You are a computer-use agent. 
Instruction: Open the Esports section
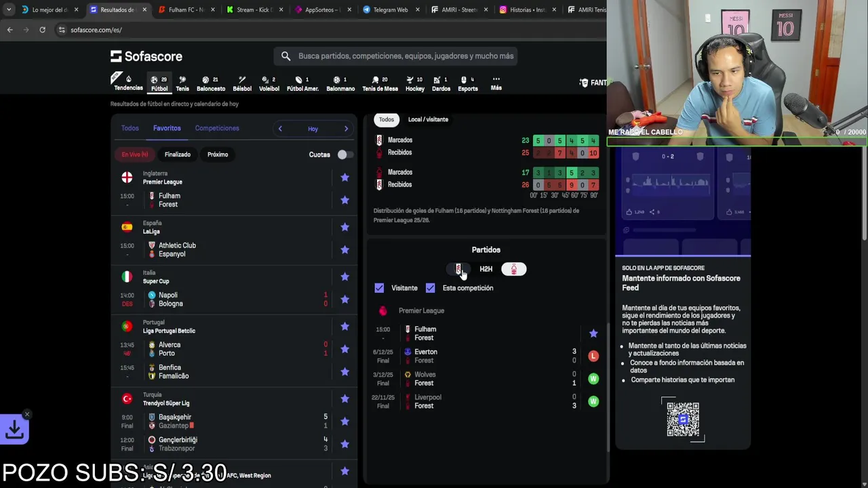pyautogui.click(x=468, y=83)
